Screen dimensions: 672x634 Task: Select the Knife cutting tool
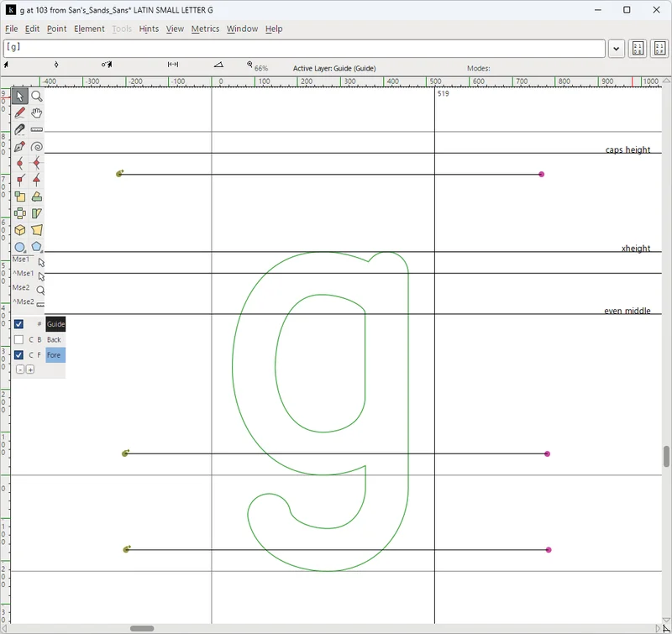click(19, 130)
